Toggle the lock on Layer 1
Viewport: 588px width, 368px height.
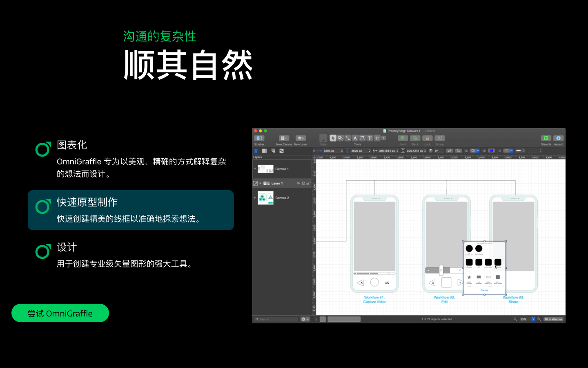[309, 183]
